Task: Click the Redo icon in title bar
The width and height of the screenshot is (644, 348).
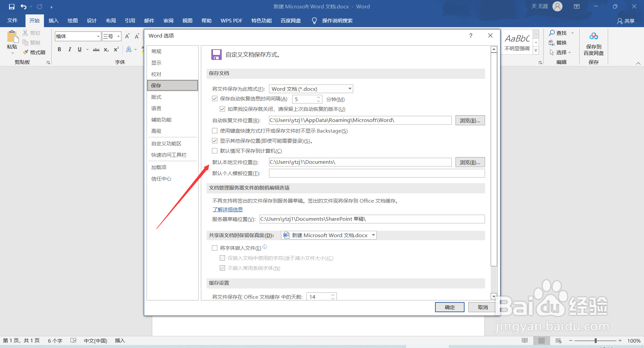Action: pyautogui.click(x=40, y=7)
